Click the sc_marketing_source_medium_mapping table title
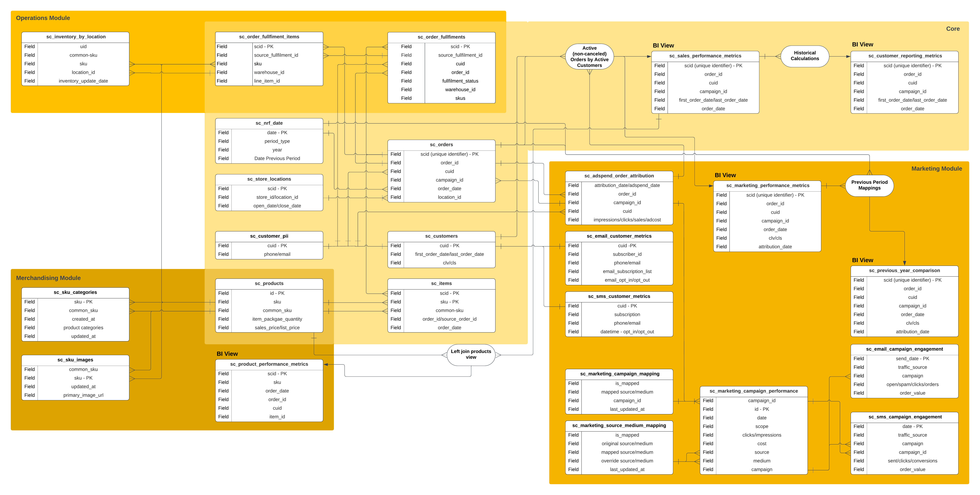The image size is (980, 495). (619, 426)
